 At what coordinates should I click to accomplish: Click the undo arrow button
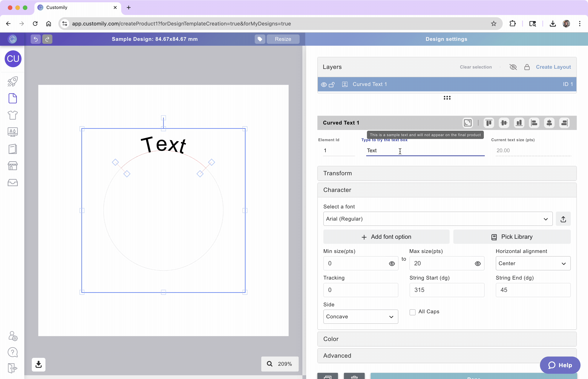click(36, 39)
